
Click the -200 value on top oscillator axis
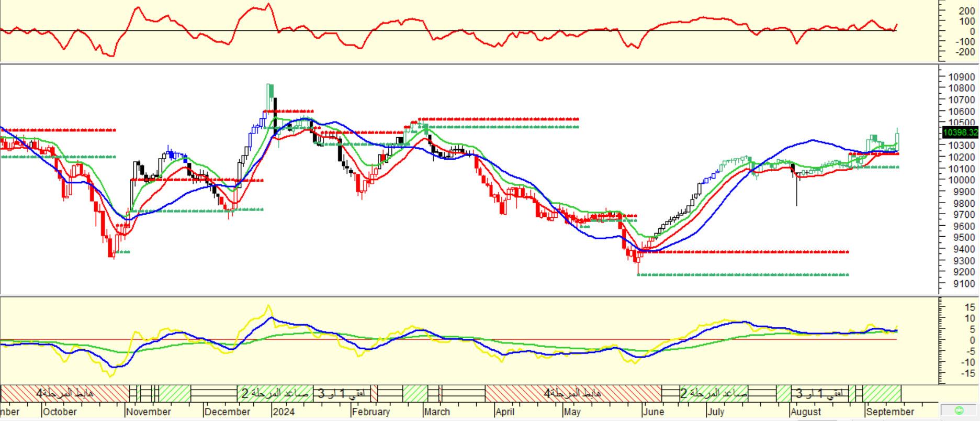pos(964,52)
